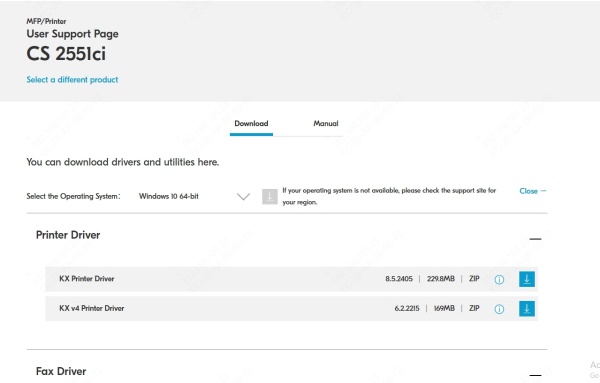Viewport: 600px width, 383px height.
Task: Download the KX Printer Driver ZIP
Action: click(527, 279)
